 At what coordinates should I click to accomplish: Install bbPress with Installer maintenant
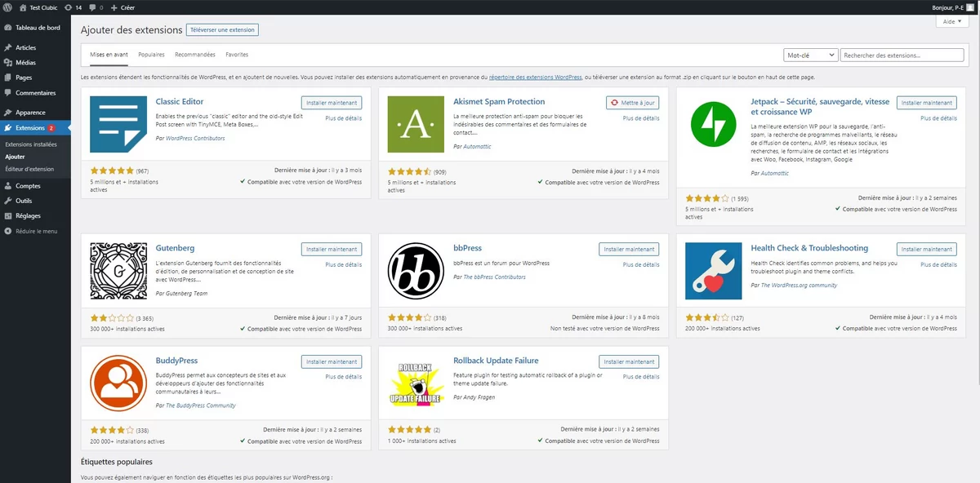point(629,249)
